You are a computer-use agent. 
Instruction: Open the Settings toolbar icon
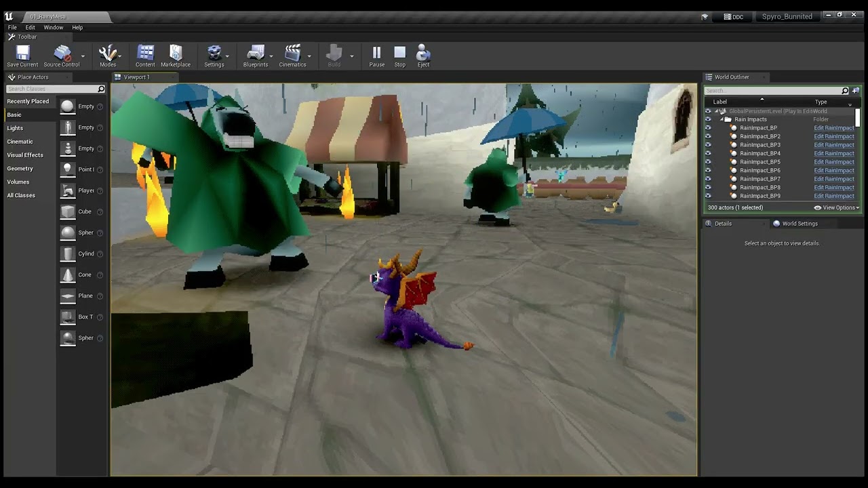(x=214, y=56)
